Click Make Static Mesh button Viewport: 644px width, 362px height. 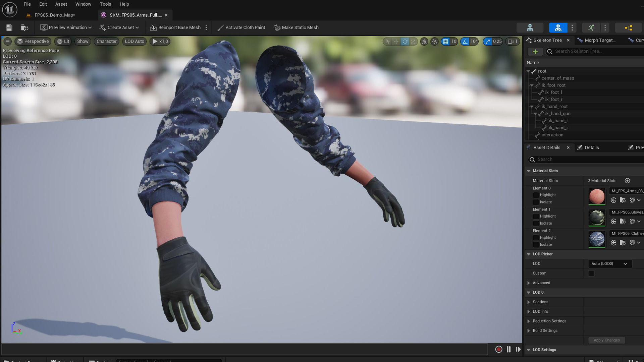296,27
